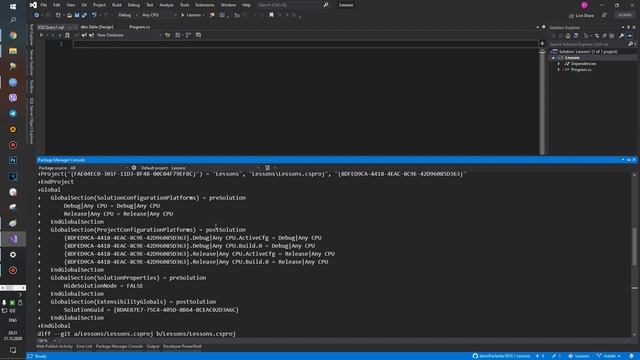Open the Build menu

click(x=117, y=5)
